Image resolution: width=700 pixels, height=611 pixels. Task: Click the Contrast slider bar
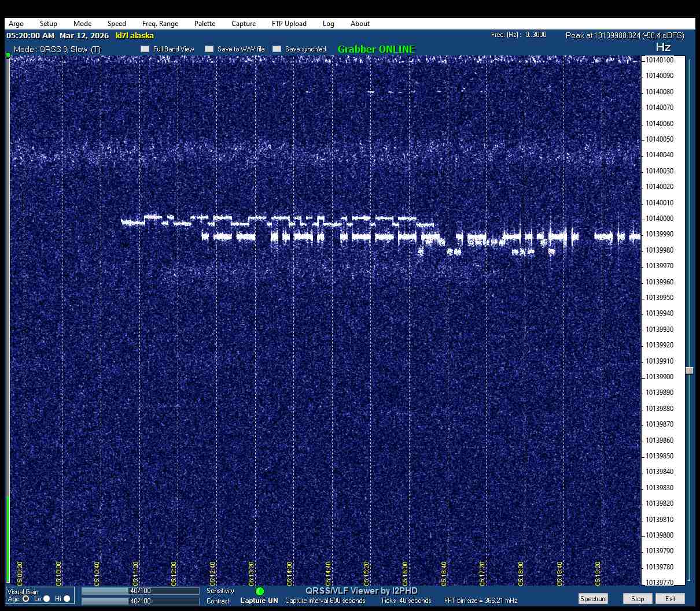(140, 601)
